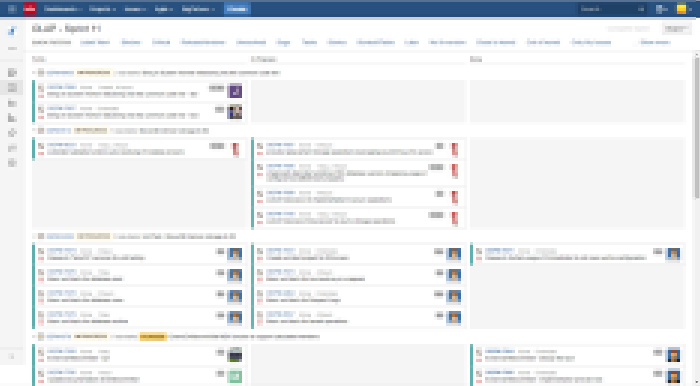Expand the sidebar using the bottom arrow
This screenshot has width=700, height=386.
click(x=12, y=356)
